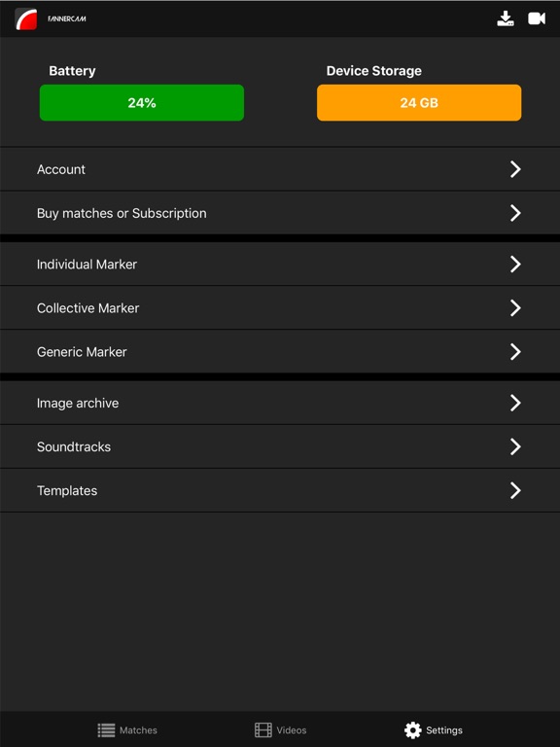
Task: Click the Battery heading text
Action: [x=72, y=71]
